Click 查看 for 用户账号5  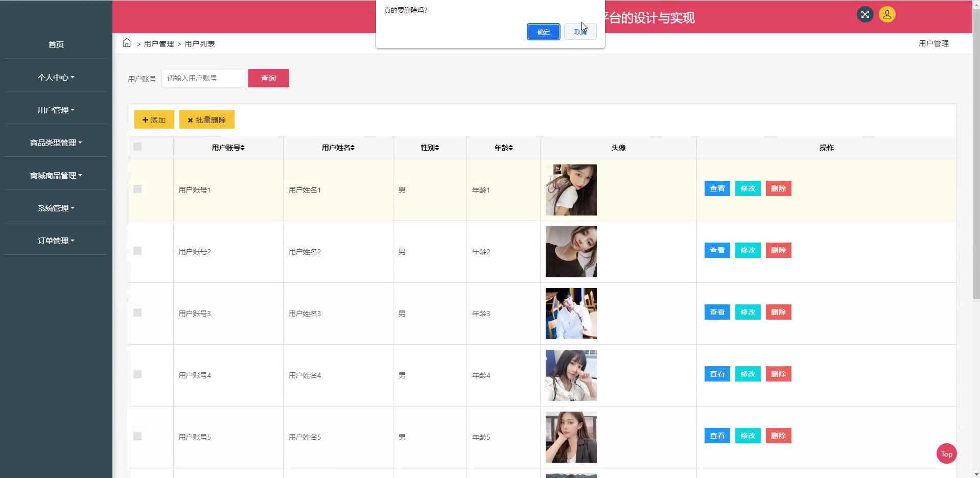click(717, 436)
